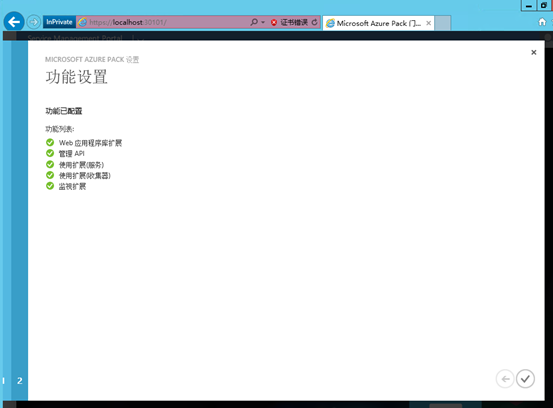
Task: Close the 功能设置 dialog with the X
Action: [534, 52]
